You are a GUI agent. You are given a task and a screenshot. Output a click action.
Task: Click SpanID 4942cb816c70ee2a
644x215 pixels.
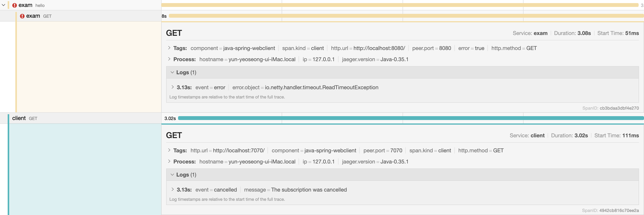pos(610,211)
